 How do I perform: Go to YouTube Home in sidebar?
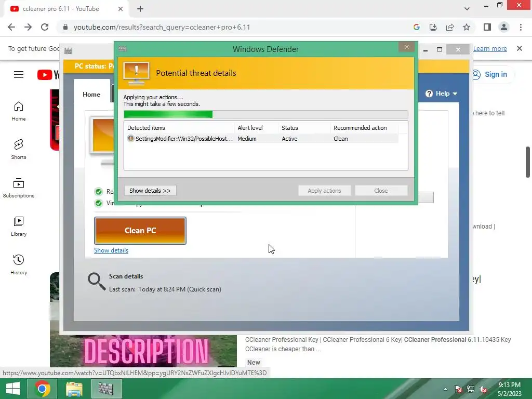19,111
